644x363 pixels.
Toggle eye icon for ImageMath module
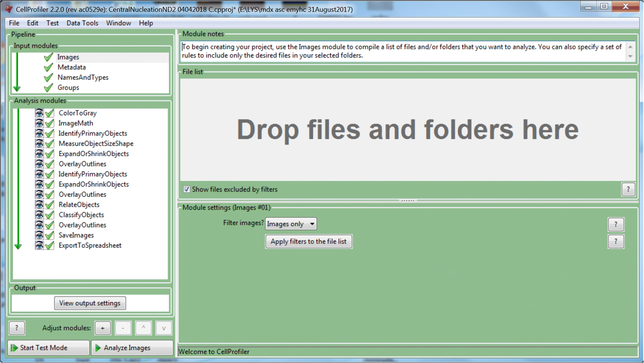coord(39,123)
